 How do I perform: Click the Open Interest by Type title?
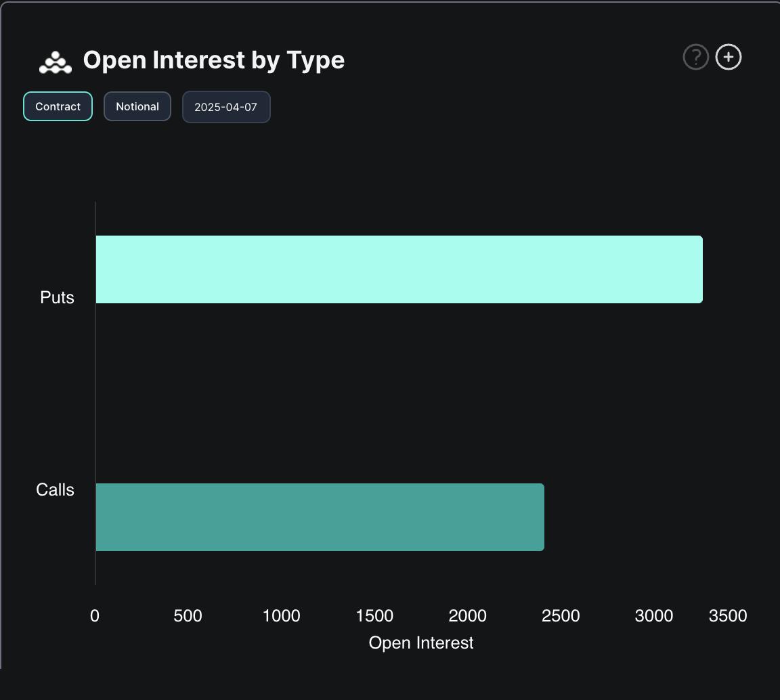213,60
